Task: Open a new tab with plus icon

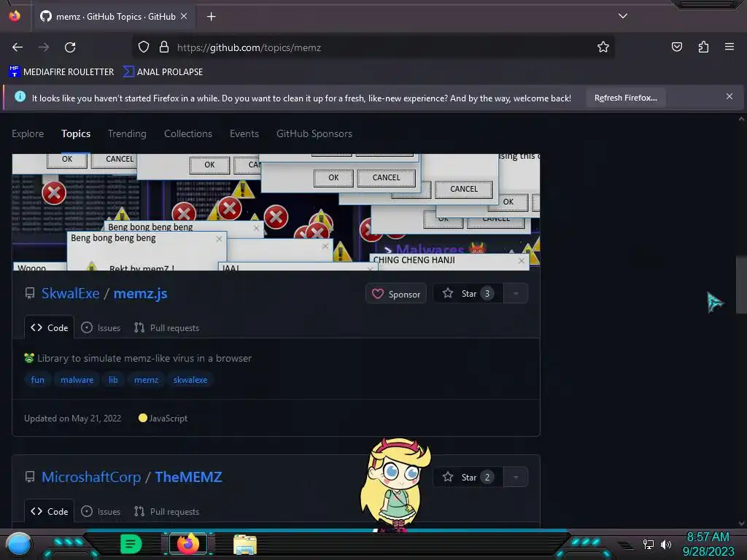Action: tap(211, 17)
